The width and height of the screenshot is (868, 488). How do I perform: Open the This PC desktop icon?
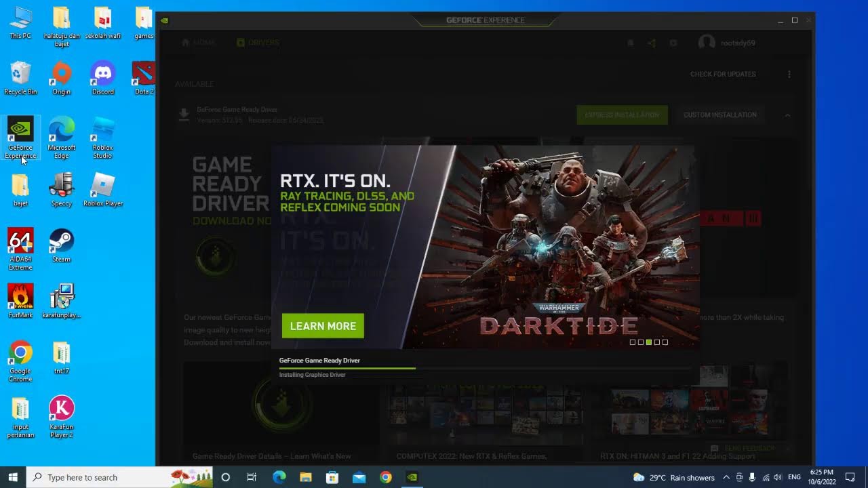point(20,23)
